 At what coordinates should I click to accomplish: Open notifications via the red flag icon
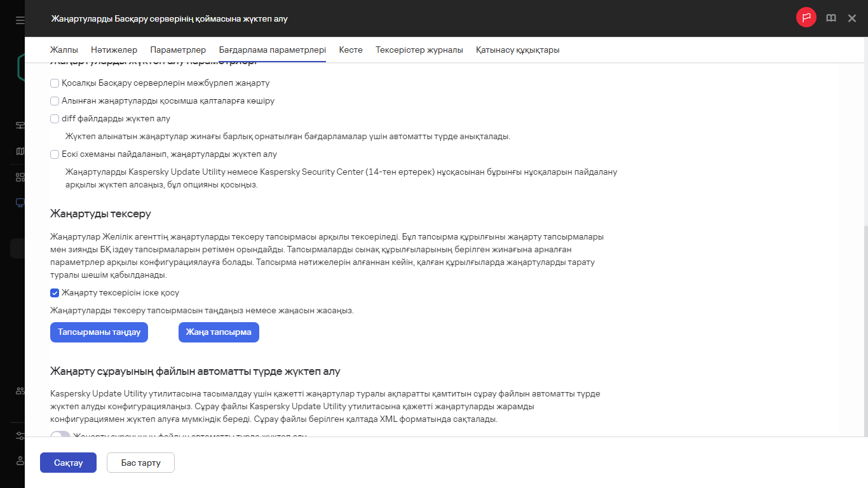[x=806, y=18]
